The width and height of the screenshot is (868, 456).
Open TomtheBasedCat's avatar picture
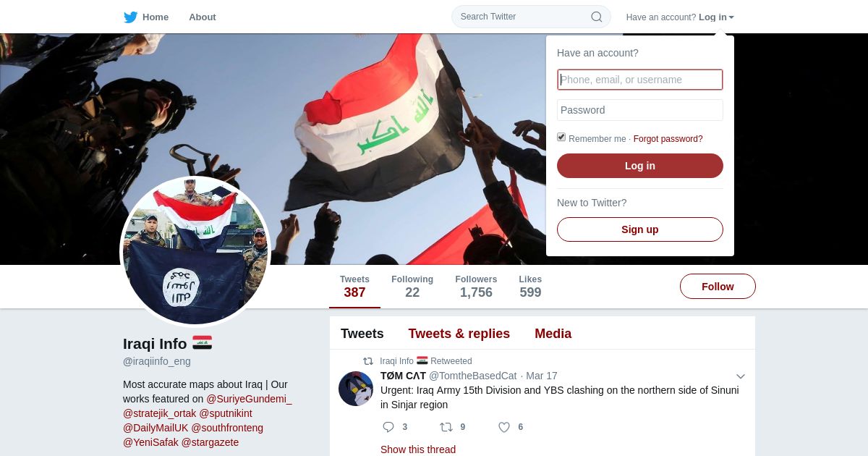click(356, 389)
